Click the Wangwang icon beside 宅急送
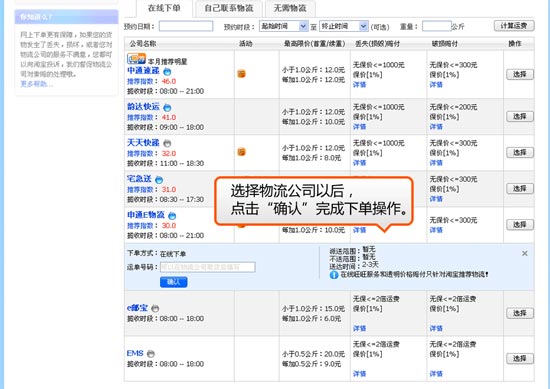This screenshot has height=389, width=550. pyautogui.click(x=159, y=180)
